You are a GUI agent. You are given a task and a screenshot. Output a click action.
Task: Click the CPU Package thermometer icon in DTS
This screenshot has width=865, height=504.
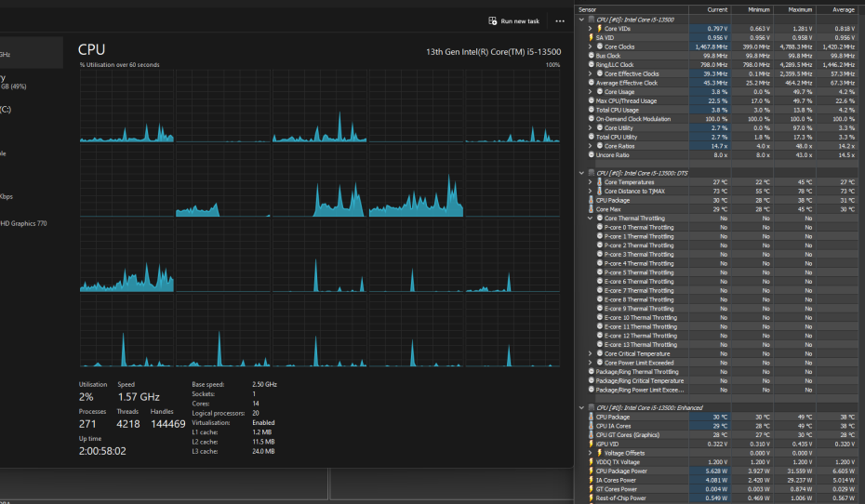592,200
